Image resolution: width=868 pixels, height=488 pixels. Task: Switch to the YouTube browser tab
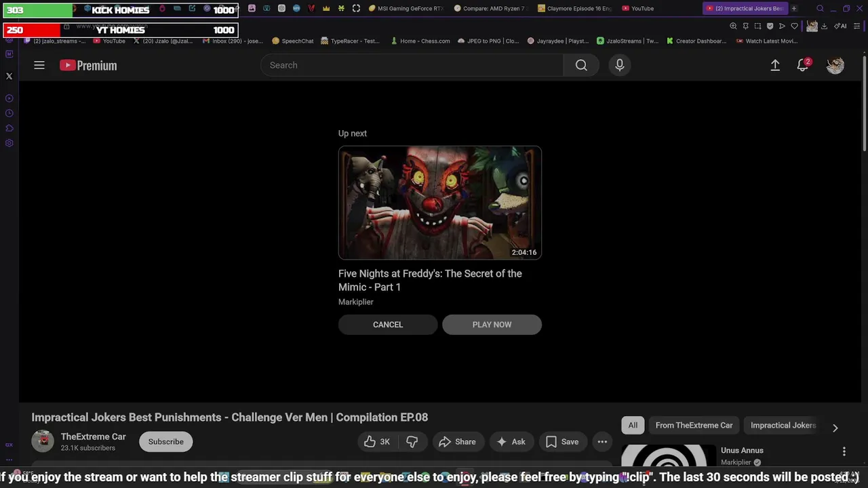(x=658, y=8)
